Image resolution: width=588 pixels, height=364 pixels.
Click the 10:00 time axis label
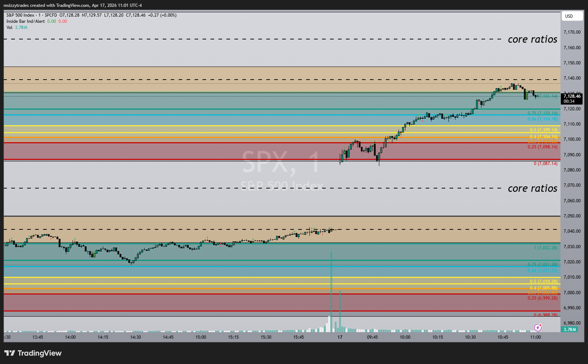[405, 337]
